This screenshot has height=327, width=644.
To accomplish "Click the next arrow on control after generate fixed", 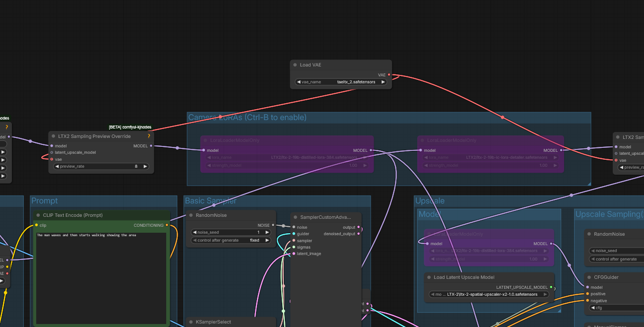I will (267, 240).
